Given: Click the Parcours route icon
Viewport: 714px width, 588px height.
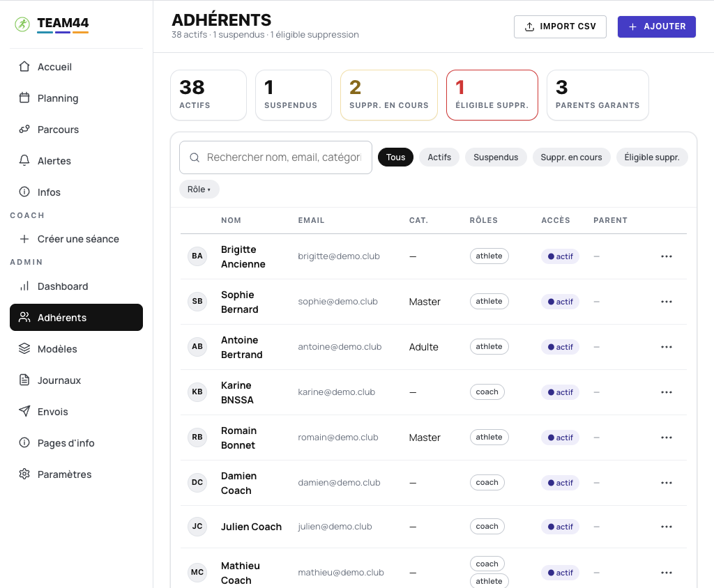Looking at the screenshot, I should (24, 130).
